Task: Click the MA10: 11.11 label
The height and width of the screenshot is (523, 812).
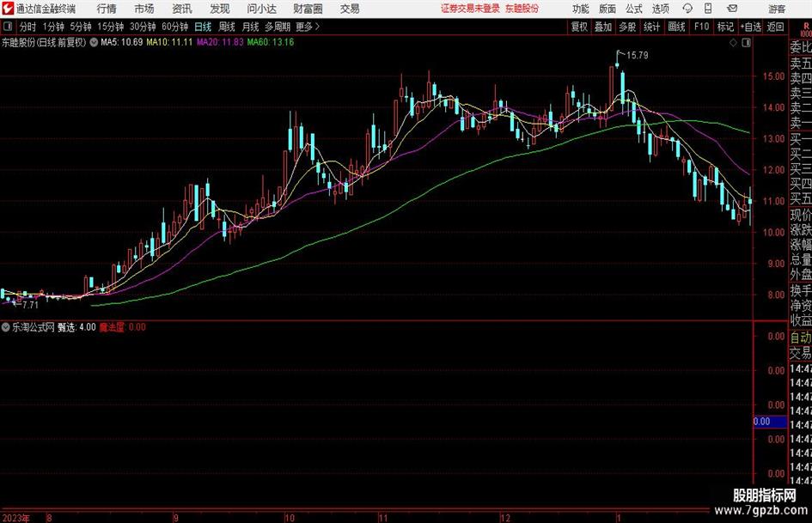Action: (169, 42)
